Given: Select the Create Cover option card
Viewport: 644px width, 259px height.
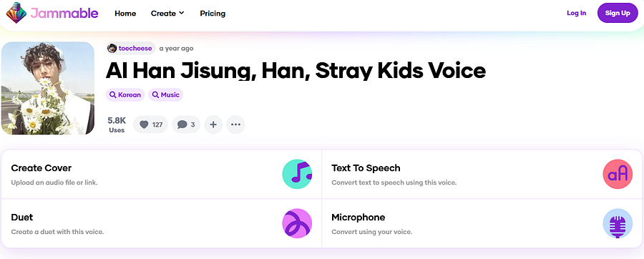Looking at the screenshot, I should (162, 174).
